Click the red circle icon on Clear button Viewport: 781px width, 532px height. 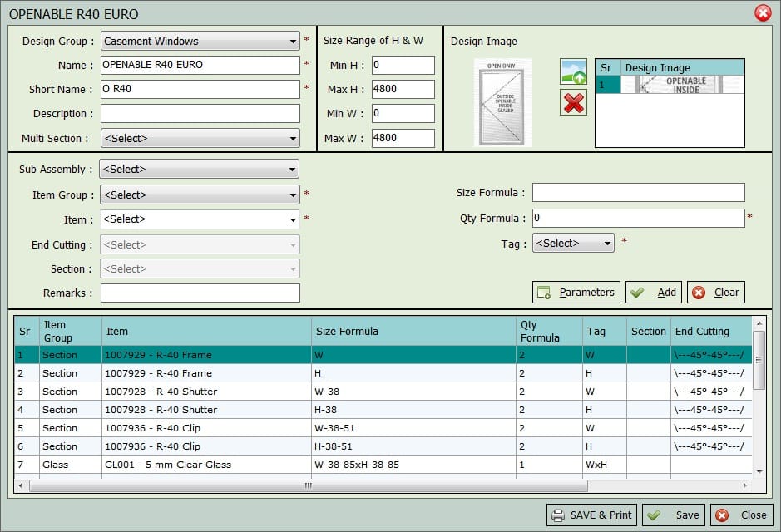pyautogui.click(x=697, y=292)
